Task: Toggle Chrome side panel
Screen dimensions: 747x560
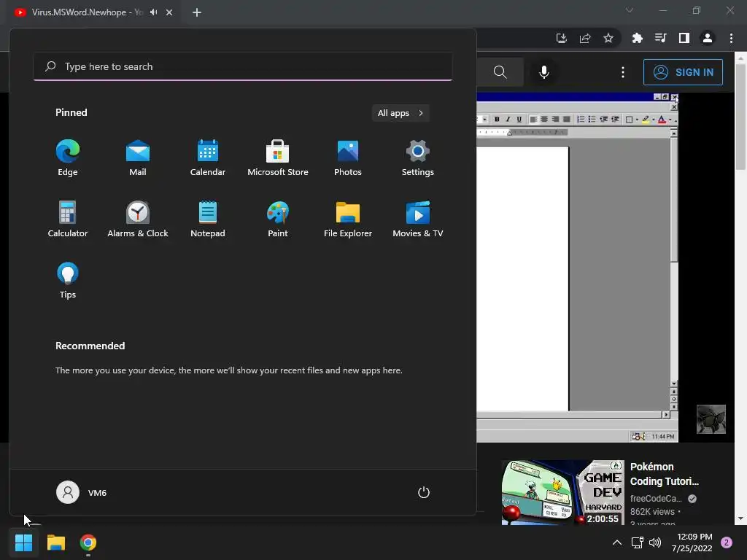Action: click(x=684, y=38)
